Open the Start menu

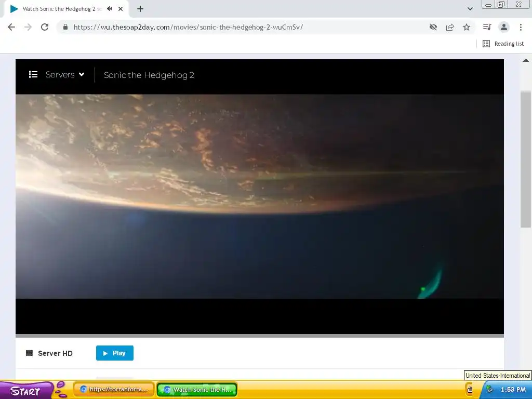tap(26, 390)
